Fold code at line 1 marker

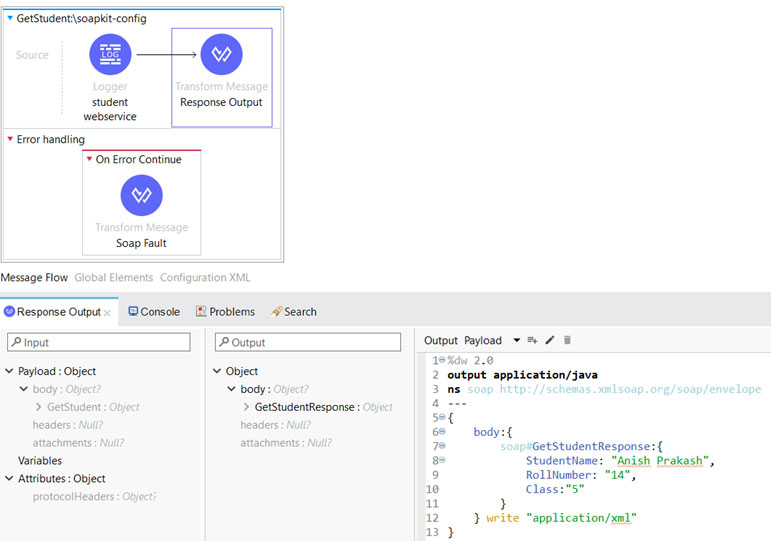[x=442, y=360]
